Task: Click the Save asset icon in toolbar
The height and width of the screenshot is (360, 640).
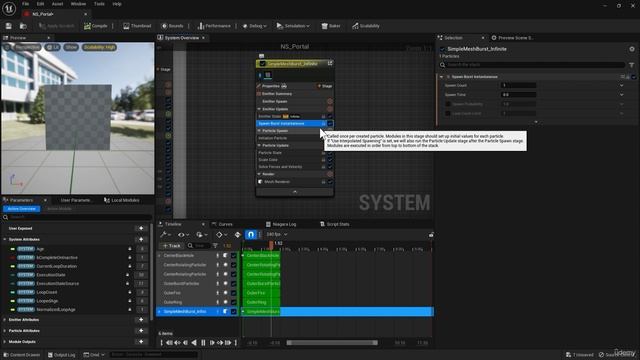Action: [x=9, y=26]
